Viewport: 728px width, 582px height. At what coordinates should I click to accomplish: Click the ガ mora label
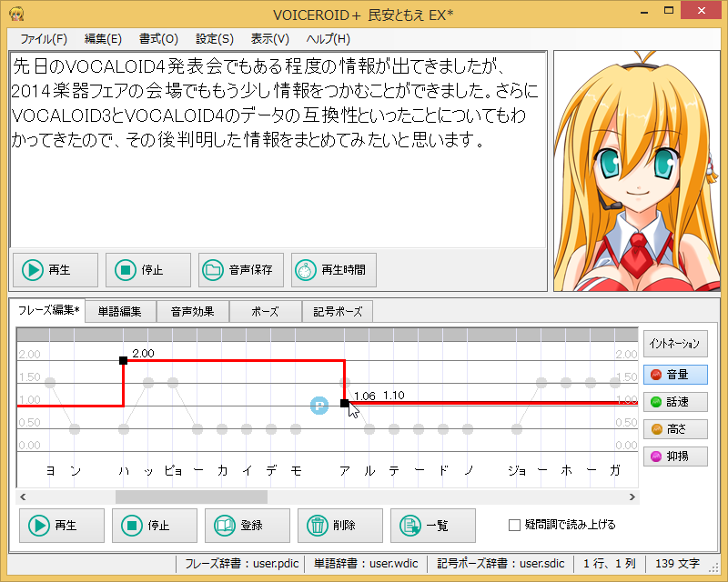[615, 471]
